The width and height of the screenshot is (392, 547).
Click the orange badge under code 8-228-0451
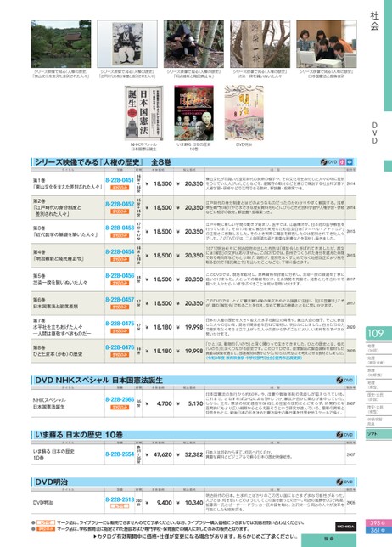tap(120, 188)
